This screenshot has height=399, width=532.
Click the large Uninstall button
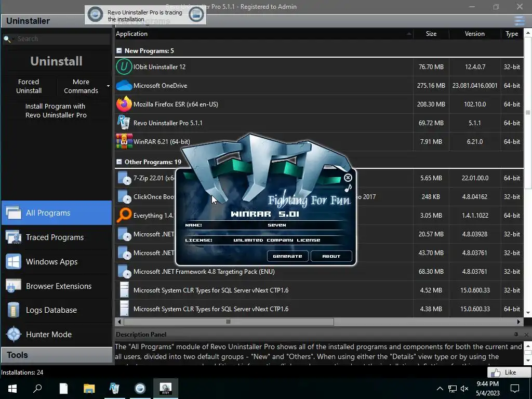pos(56,61)
